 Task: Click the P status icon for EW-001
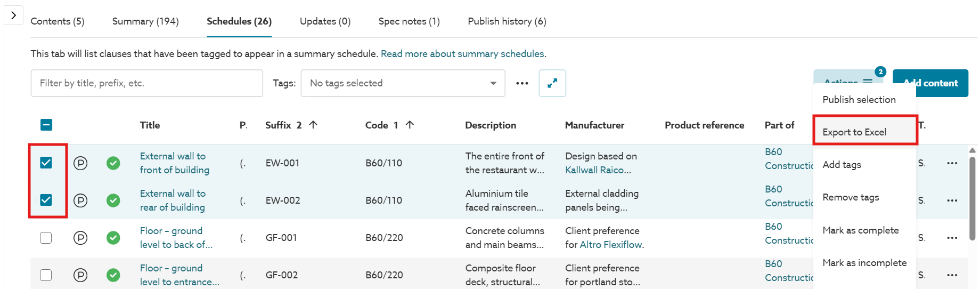[x=80, y=163]
